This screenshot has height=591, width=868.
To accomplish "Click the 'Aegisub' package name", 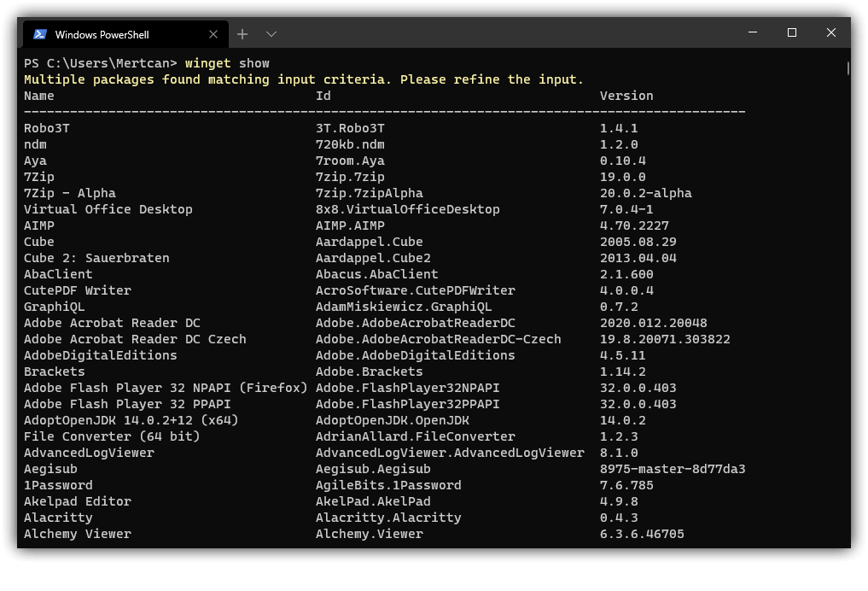I will [x=50, y=469].
